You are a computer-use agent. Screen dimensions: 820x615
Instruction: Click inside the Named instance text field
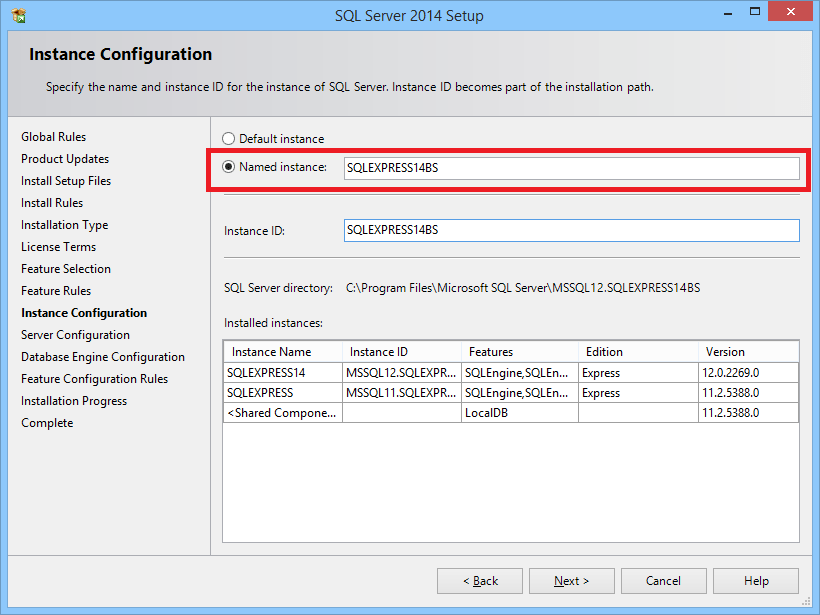(570, 166)
